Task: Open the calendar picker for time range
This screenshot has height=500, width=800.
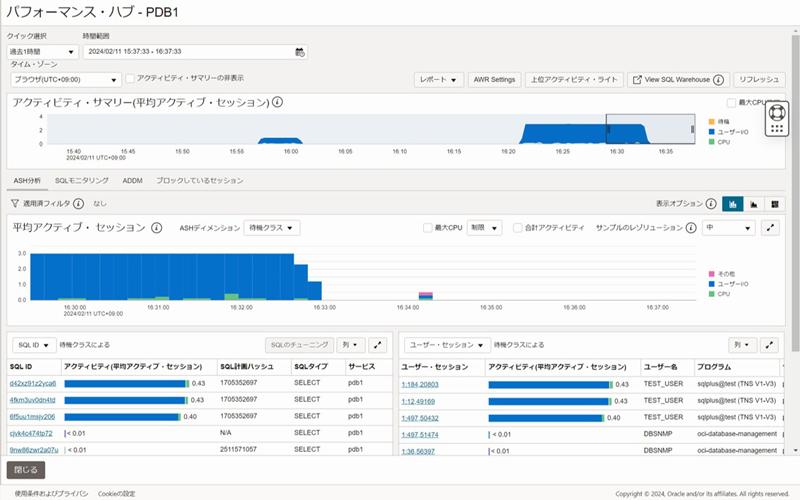Action: pyautogui.click(x=300, y=52)
